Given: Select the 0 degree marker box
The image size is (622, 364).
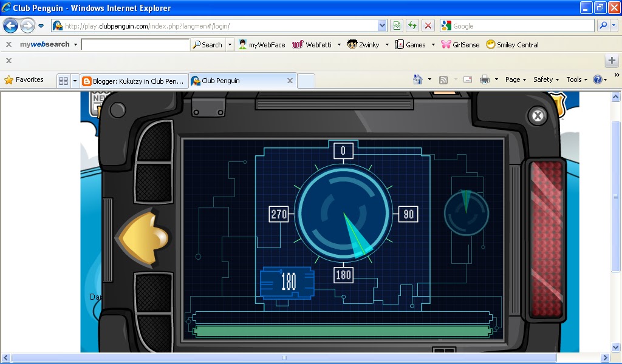Looking at the screenshot, I should [x=343, y=150].
